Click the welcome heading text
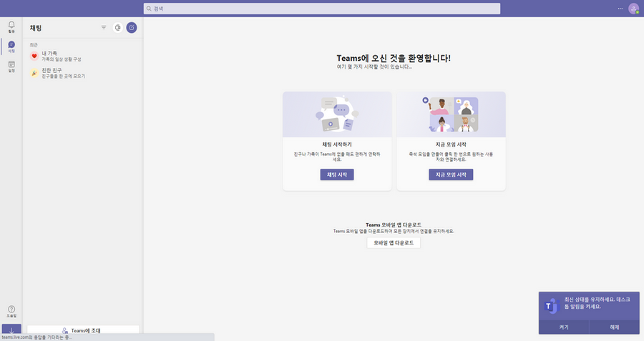 (394, 59)
